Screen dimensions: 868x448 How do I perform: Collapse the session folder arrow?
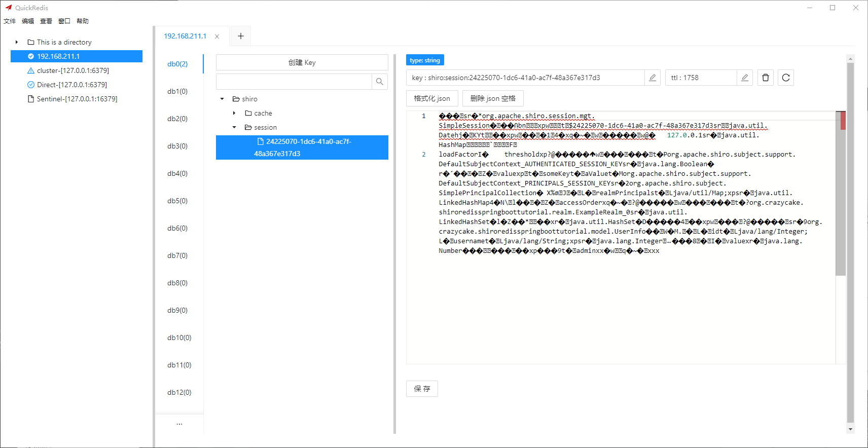pyautogui.click(x=234, y=127)
